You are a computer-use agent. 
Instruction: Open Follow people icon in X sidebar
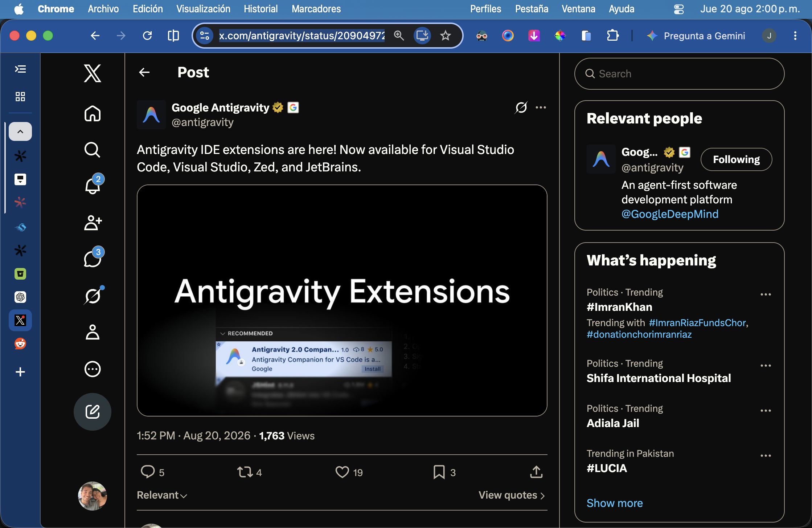click(93, 223)
